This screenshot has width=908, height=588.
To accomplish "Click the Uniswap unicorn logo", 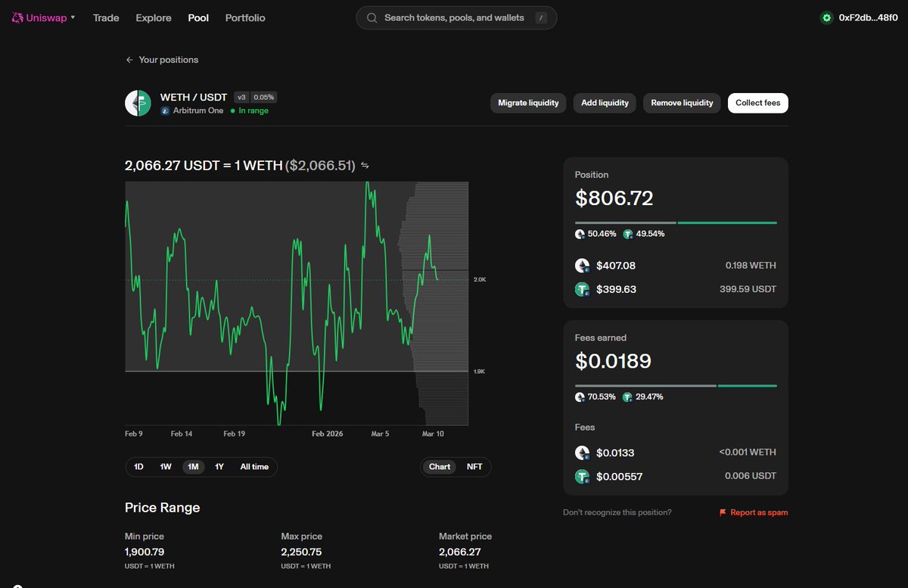I will click(17, 17).
